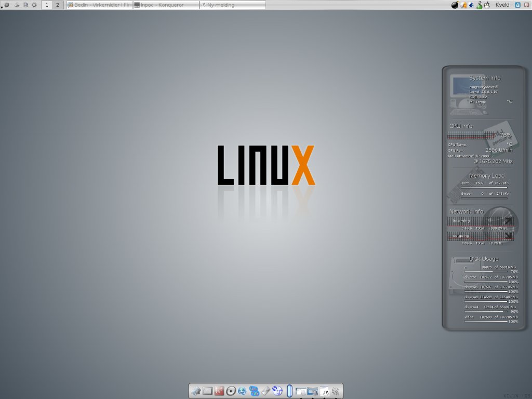
Task: Click the root partition 70% usage bar
Action: click(x=486, y=271)
